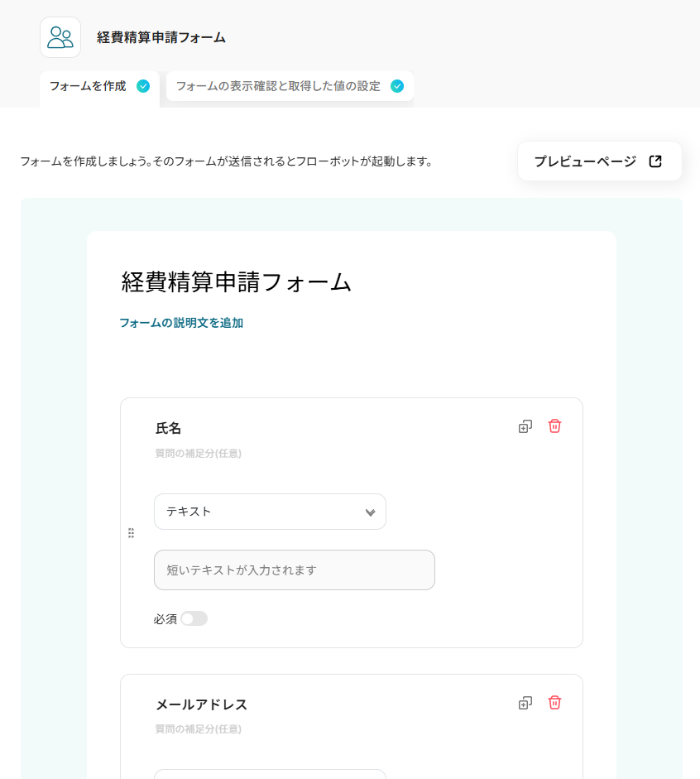Edit the 質問の補足分 field under 氏名
Viewport: 700px width, 779px height.
coord(199,453)
